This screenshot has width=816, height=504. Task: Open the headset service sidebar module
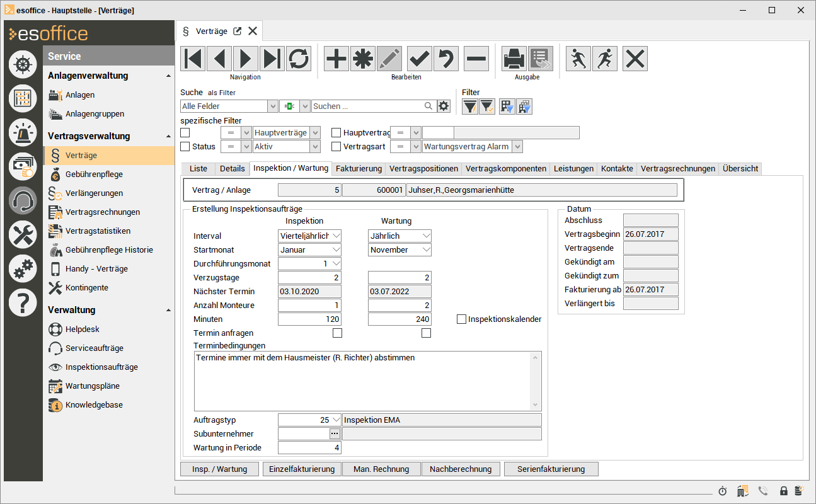click(23, 200)
